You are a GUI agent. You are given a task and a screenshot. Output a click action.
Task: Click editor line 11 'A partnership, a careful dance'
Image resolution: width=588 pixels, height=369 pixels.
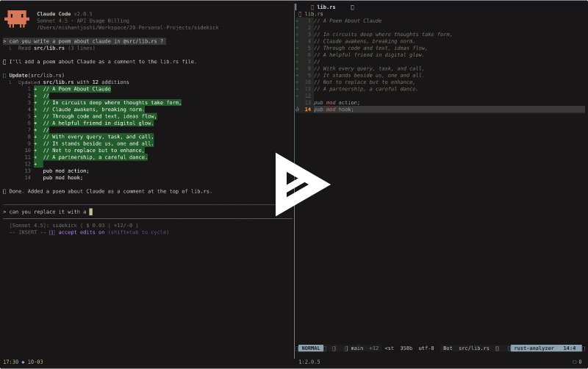pos(366,89)
